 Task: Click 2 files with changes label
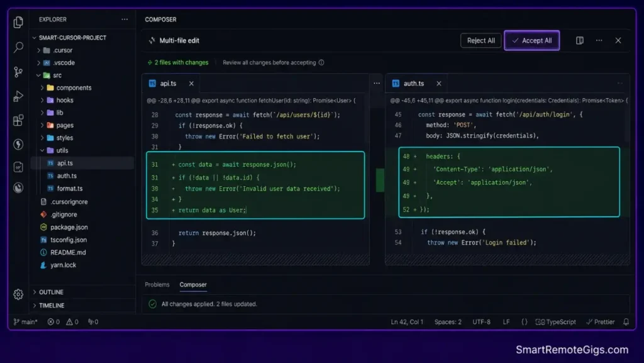(178, 62)
